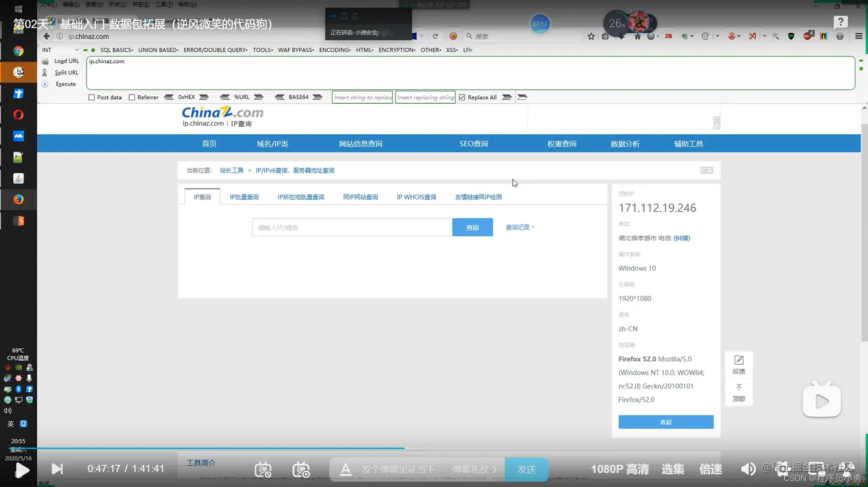Switch to the 同IP网站查询 tab
Screen dimensions: 868x487
[x=361, y=197]
